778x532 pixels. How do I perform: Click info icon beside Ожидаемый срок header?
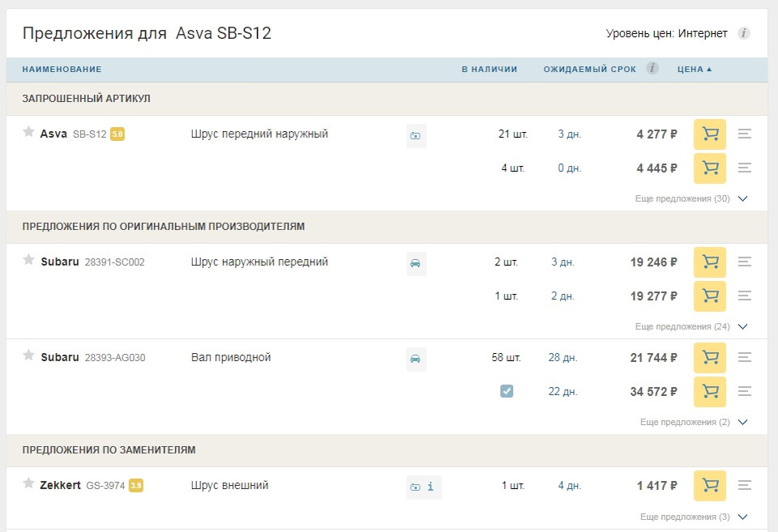pyautogui.click(x=652, y=68)
